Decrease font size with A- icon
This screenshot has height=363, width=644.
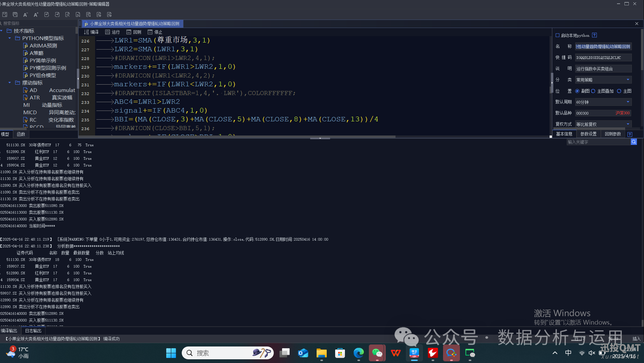pos(26,14)
